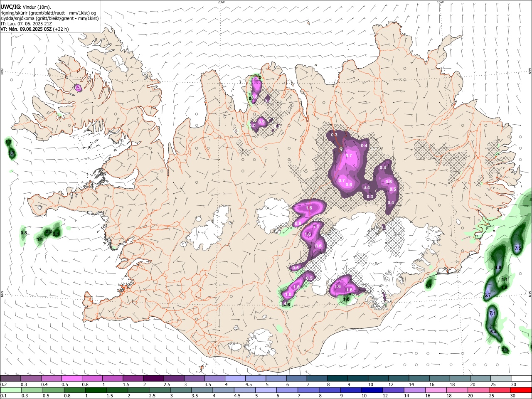The width and height of the screenshot is (532, 399).
Task: Click the '6.7' rain value offshore southeast
Action: coord(488,296)
